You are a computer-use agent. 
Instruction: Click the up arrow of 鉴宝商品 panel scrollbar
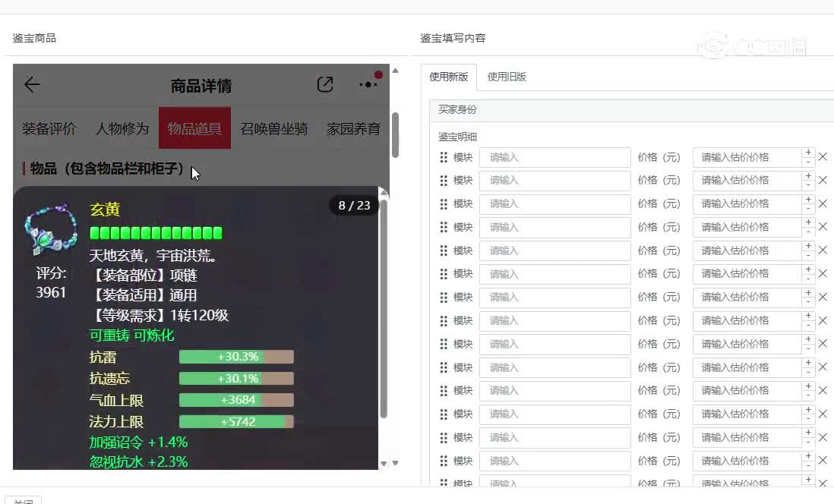pyautogui.click(x=395, y=71)
